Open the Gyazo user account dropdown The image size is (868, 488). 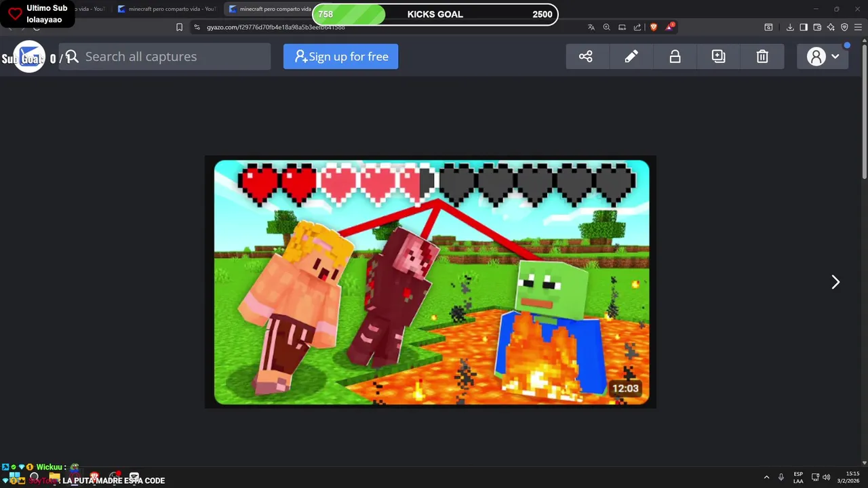(823, 57)
